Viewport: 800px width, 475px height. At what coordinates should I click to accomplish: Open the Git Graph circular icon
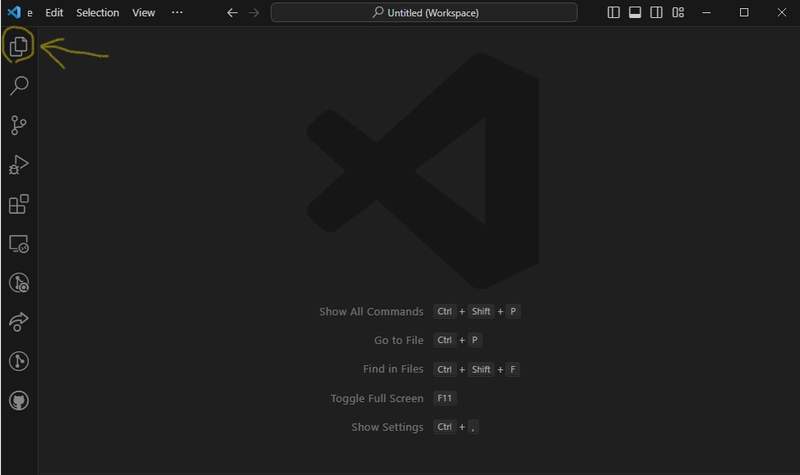click(19, 361)
